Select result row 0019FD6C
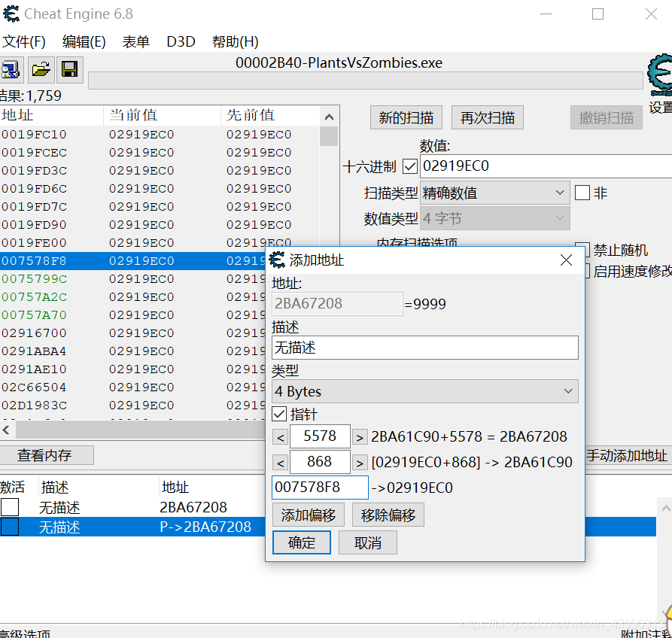Screen dimensions: 672x638 (x=160, y=189)
